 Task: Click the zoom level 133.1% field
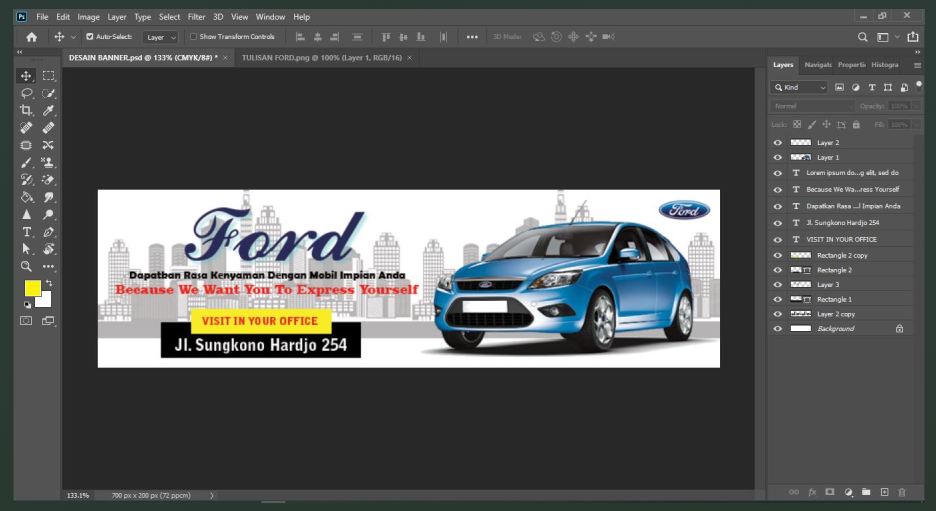point(78,495)
